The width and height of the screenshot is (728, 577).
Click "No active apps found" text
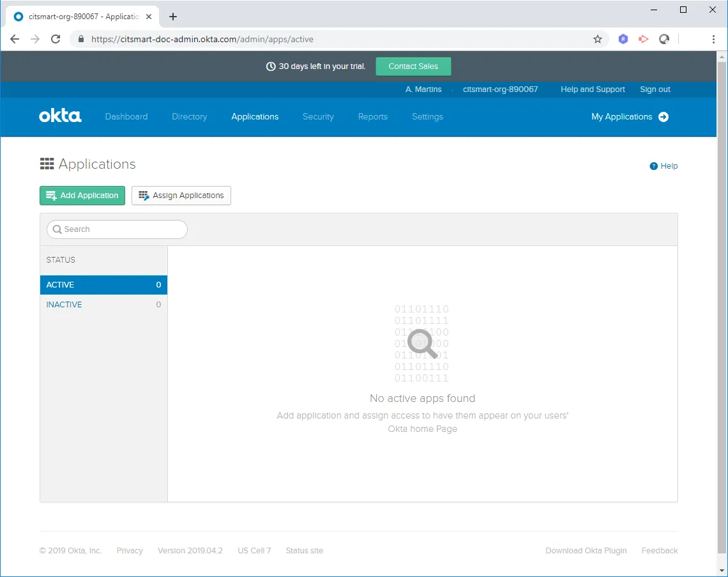[x=423, y=398]
